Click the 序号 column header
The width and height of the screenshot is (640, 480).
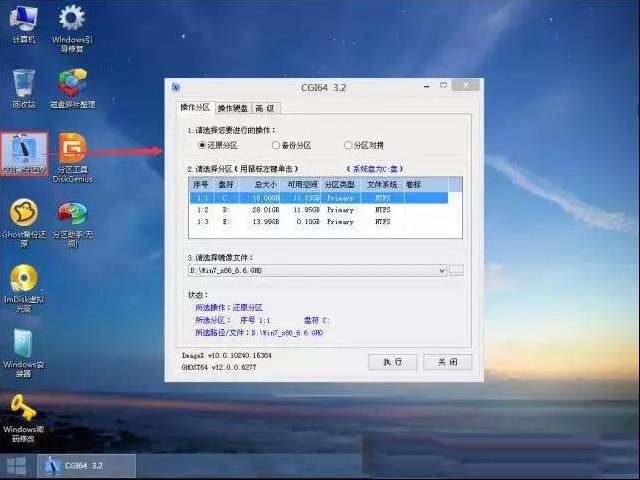(202, 185)
